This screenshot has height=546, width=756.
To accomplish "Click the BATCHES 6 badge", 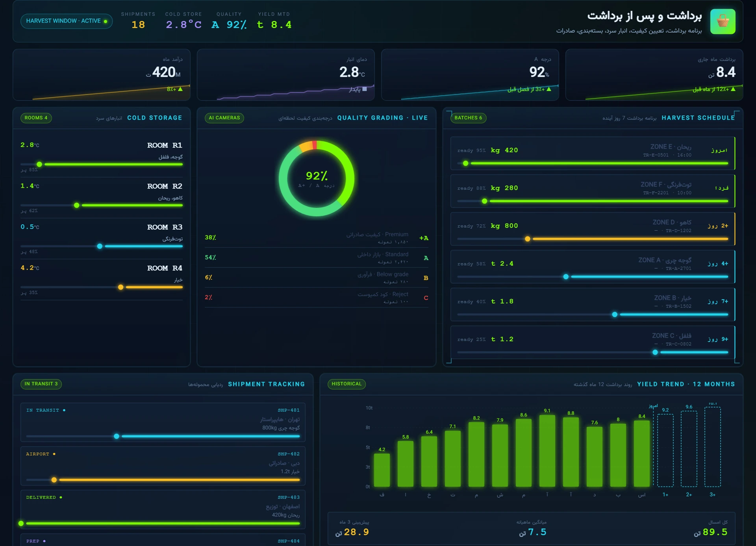I will [x=468, y=118].
